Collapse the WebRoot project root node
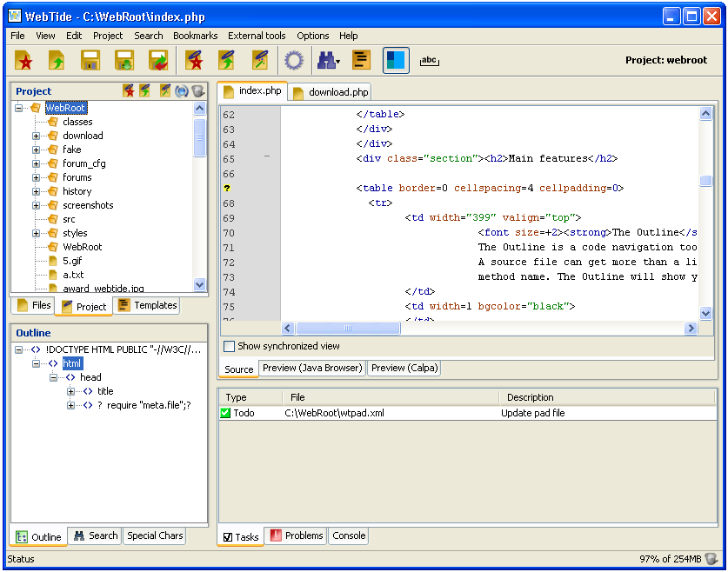The image size is (728, 572). click(x=18, y=108)
